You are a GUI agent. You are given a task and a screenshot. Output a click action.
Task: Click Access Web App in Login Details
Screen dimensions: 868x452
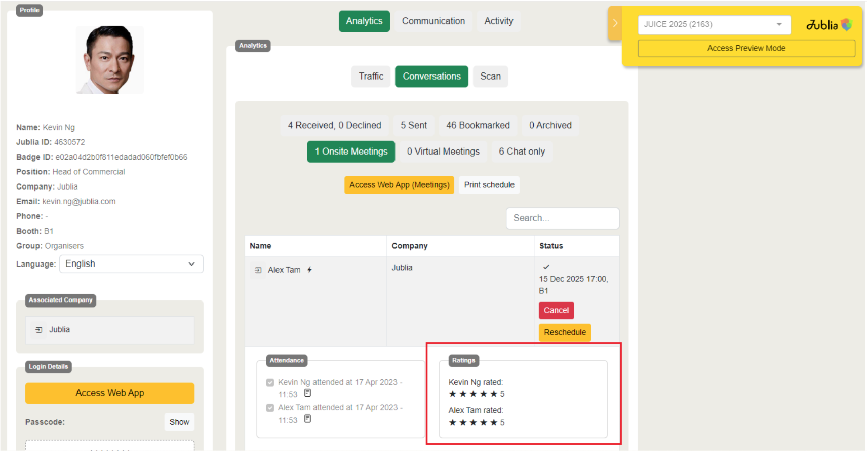[x=110, y=393]
